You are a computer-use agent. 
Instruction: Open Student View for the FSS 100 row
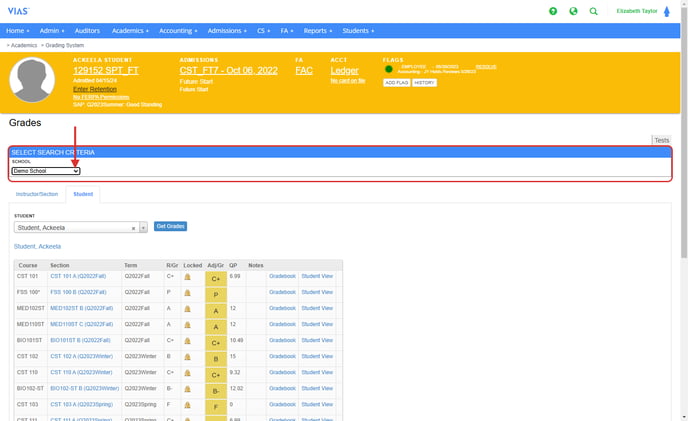[317, 292]
